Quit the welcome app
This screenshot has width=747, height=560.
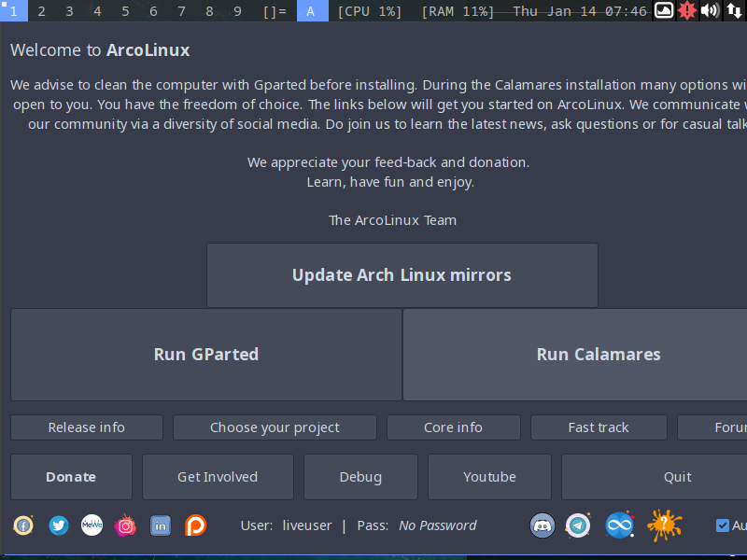tap(655, 477)
